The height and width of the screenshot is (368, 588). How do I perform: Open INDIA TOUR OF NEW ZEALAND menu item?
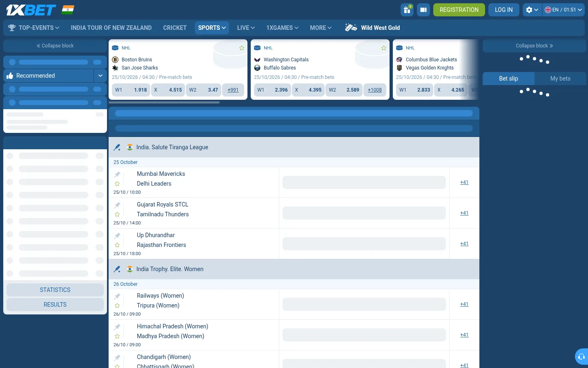pyautogui.click(x=111, y=28)
